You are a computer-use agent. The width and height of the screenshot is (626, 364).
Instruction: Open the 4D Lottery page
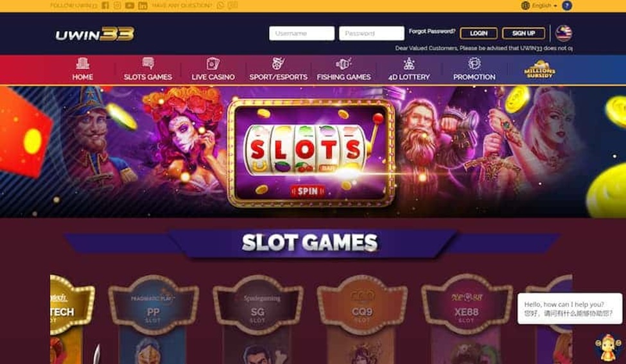tap(409, 69)
